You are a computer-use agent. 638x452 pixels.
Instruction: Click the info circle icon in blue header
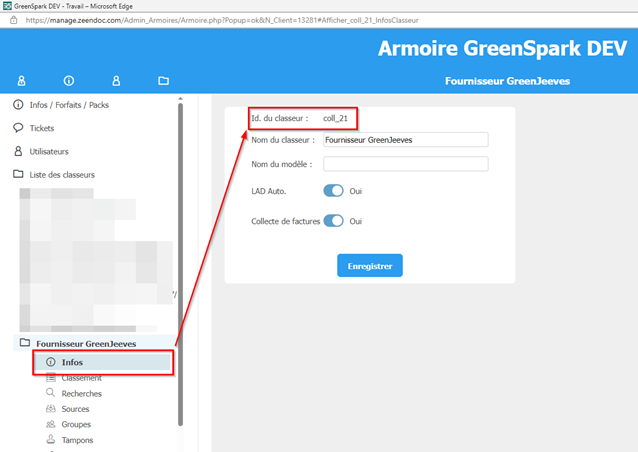click(69, 81)
